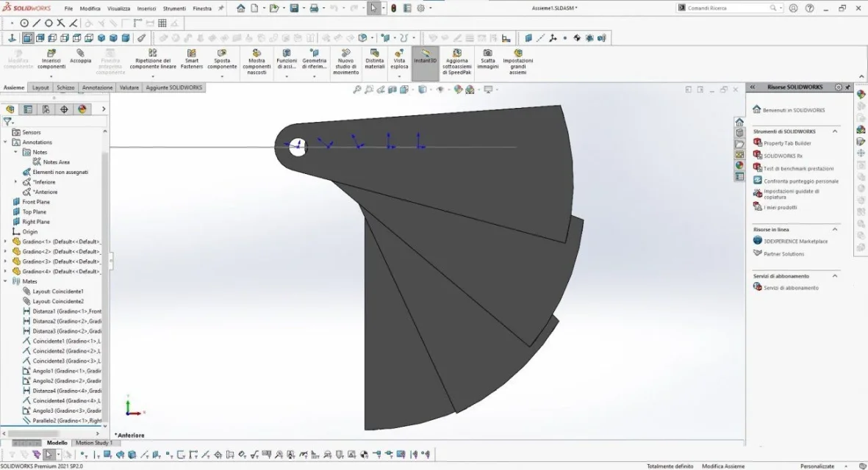Open the Strumenti menu

pos(174,8)
